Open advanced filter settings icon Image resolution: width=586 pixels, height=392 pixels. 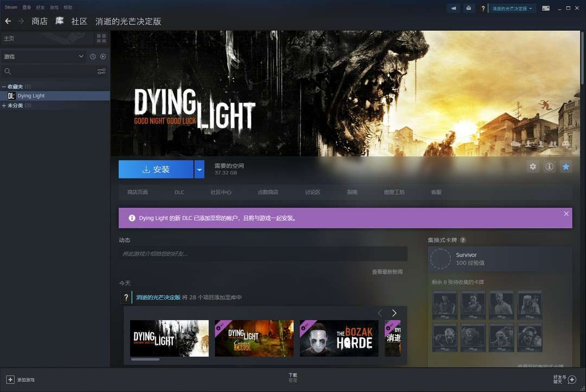[101, 72]
